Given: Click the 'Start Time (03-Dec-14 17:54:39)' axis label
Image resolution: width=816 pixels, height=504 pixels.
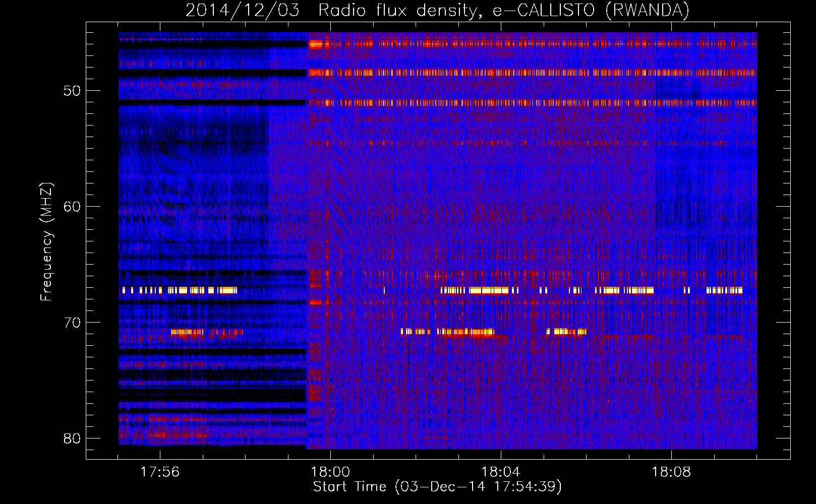Looking at the screenshot, I should point(437,487).
